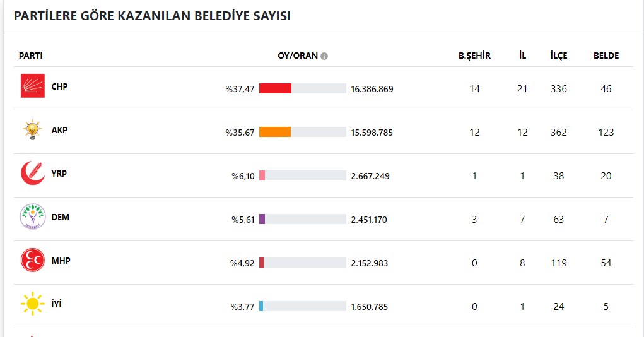Click the DEM party name label
The width and height of the screenshot is (644, 337).
point(61,217)
